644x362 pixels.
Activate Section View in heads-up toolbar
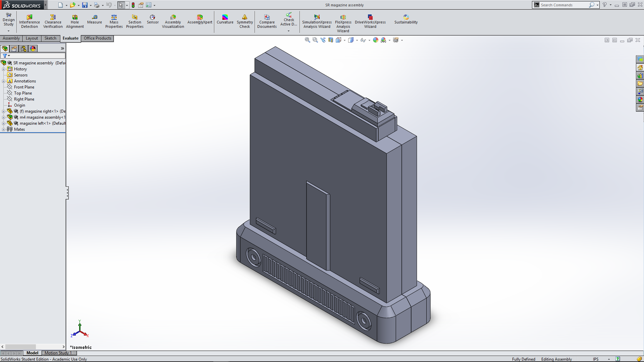331,40
